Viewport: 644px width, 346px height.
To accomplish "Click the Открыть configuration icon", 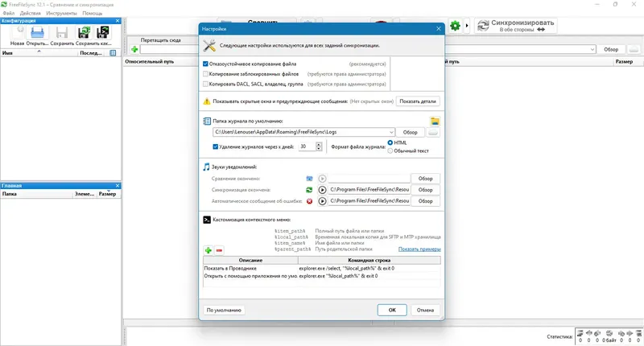I will pos(37,32).
